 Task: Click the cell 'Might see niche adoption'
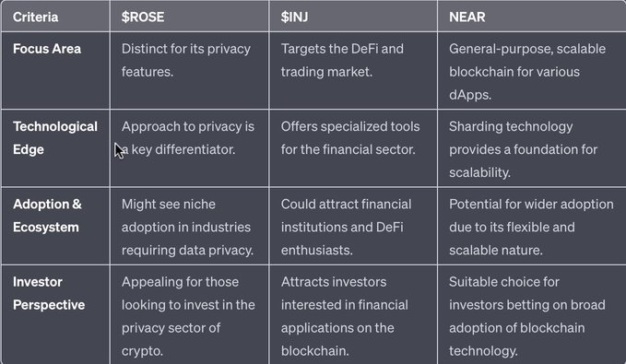(x=187, y=227)
